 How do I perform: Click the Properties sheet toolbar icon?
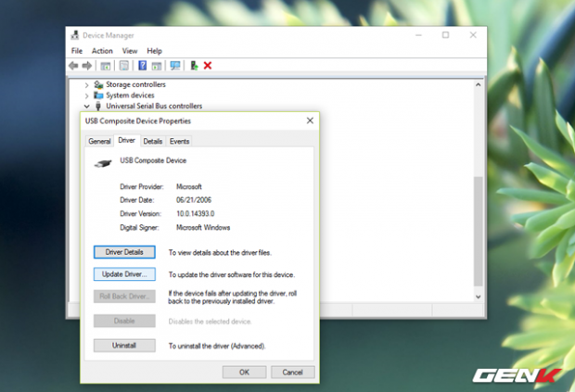(123, 66)
